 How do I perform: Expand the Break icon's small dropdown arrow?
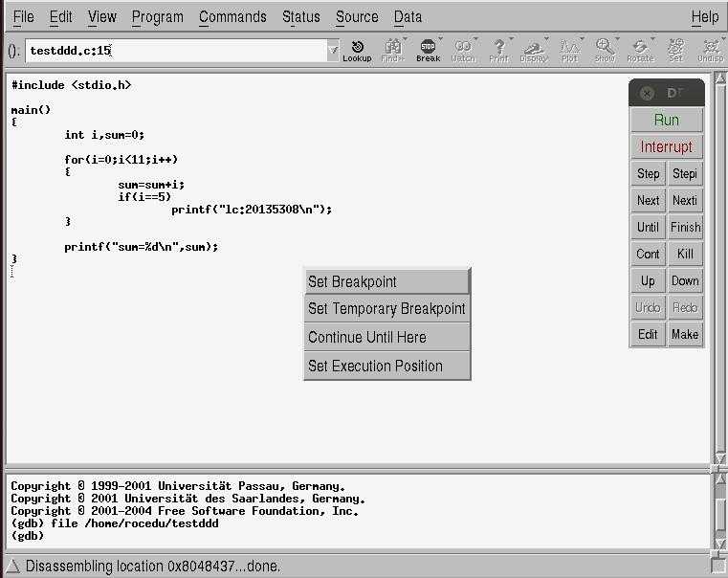click(x=440, y=39)
